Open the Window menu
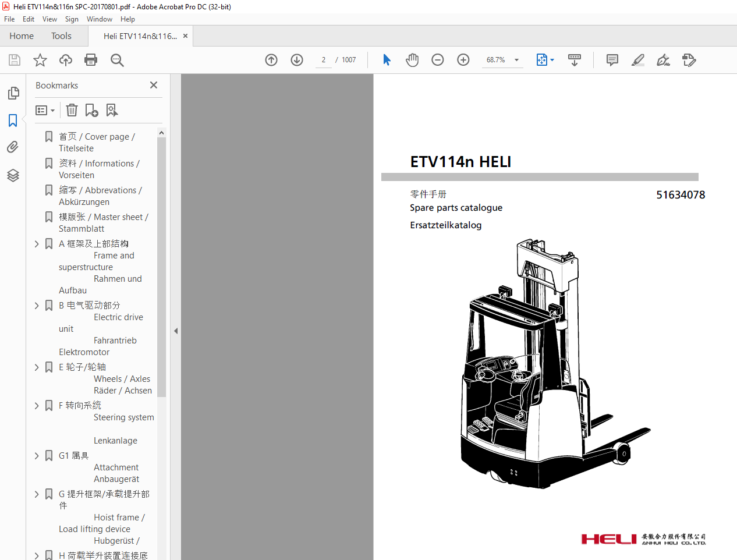 point(100,19)
